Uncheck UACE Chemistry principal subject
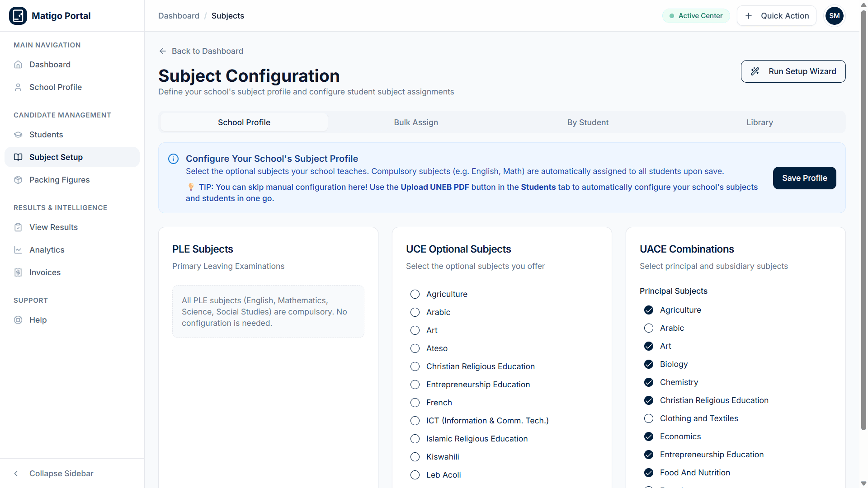Screen dimensions: 868x488 click(649, 382)
